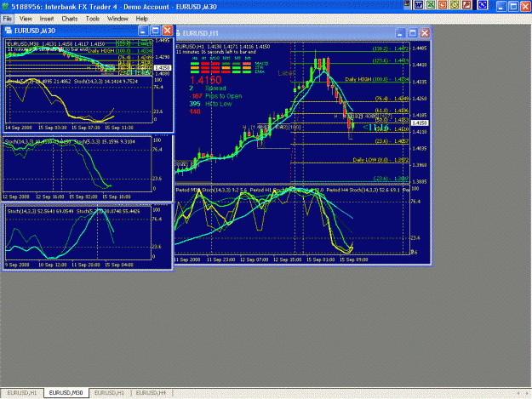Minimize the EURUSD,M30 chart window

point(143,31)
